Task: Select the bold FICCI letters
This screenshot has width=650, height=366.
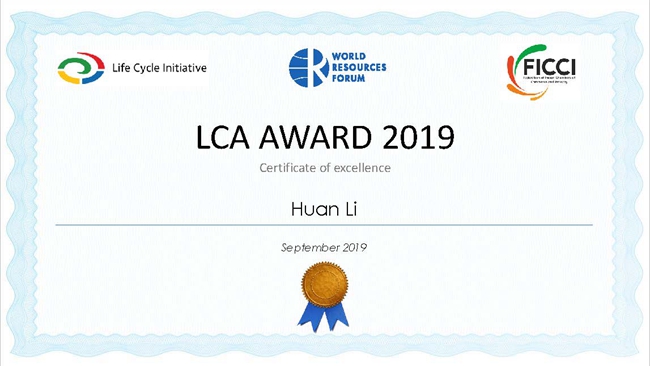Action: 549,66
